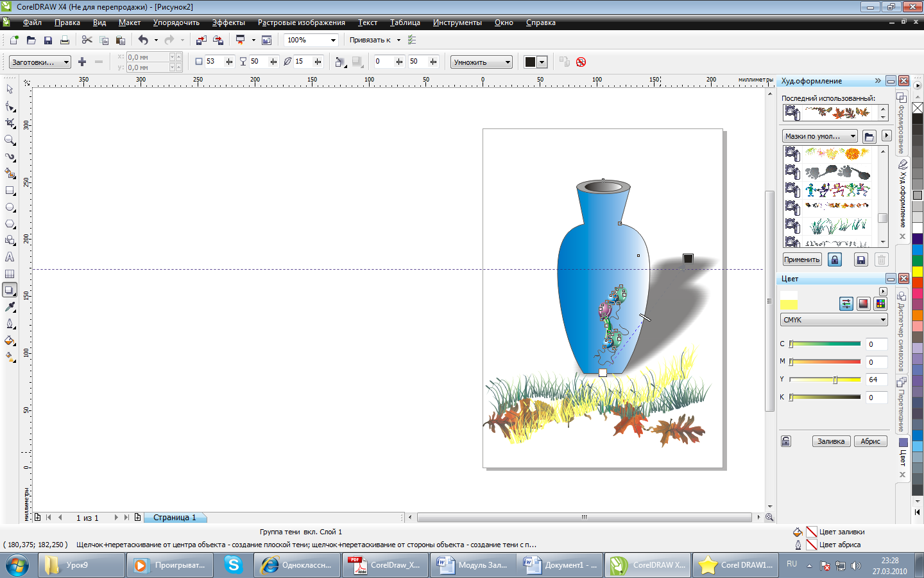Click the Заливка button

(x=831, y=441)
